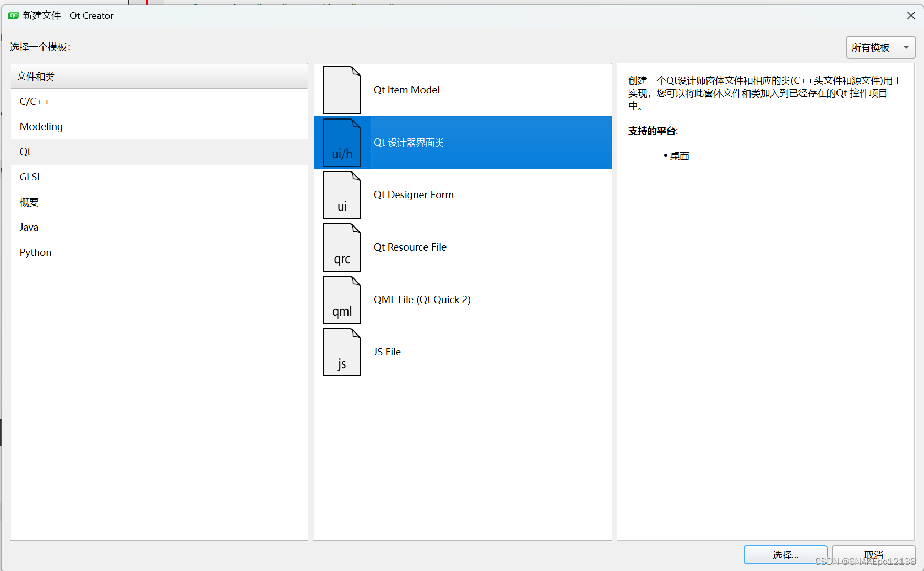Screen dimensions: 924x571
Task: Click the js file icon
Action: tap(342, 352)
